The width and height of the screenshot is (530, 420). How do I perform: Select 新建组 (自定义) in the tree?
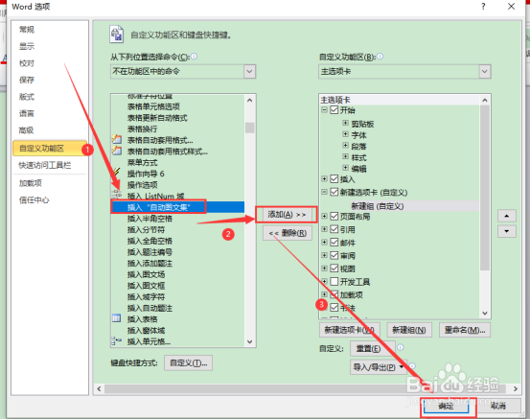pos(378,205)
